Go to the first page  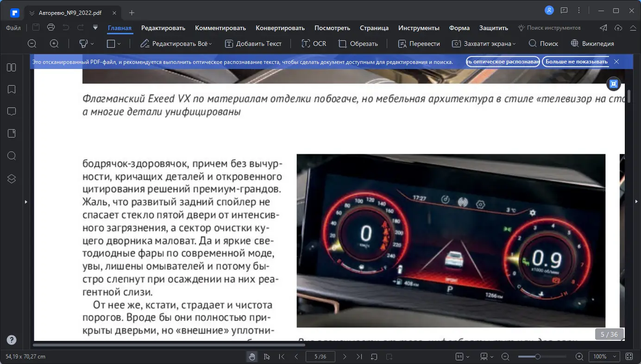tap(282, 357)
